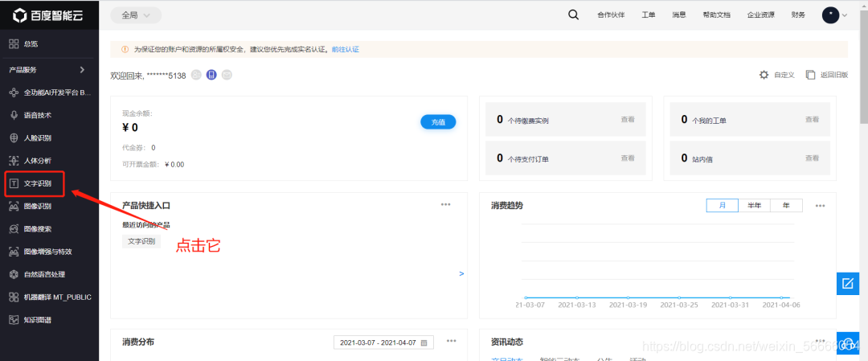This screenshot has width=868, height=361.
Task: Open the account dropdown arrow
Action: [x=845, y=15]
